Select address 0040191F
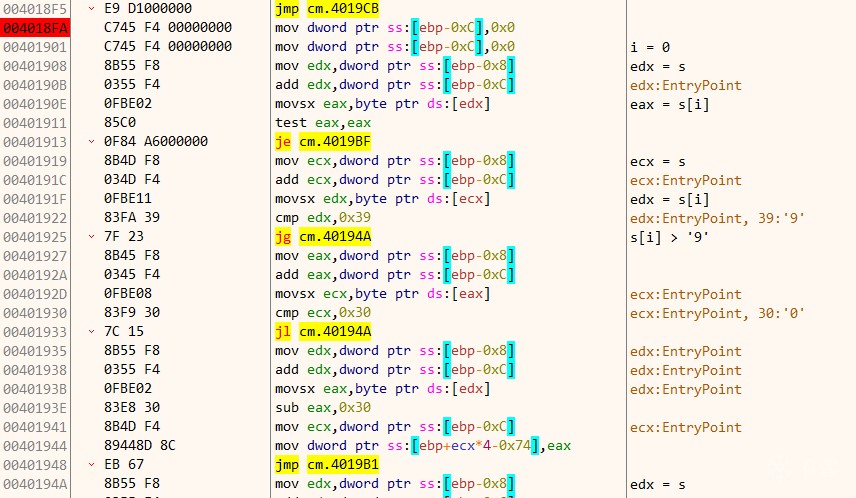 35,199
